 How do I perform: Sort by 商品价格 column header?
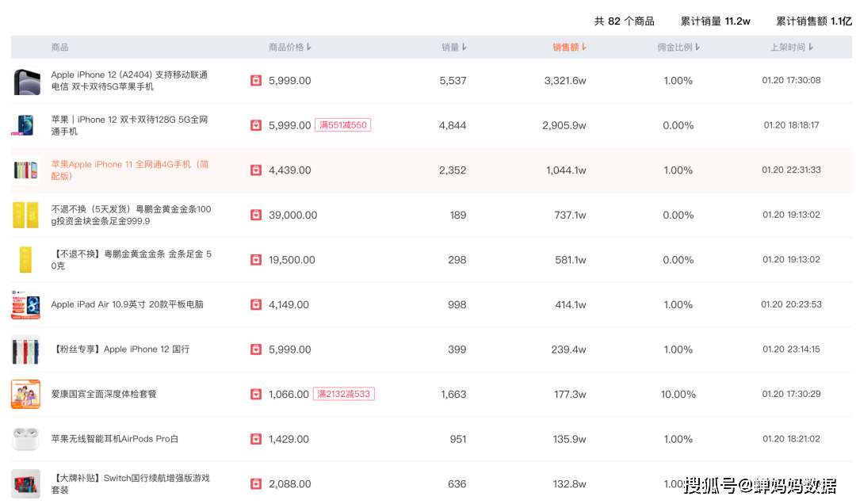pyautogui.click(x=290, y=48)
